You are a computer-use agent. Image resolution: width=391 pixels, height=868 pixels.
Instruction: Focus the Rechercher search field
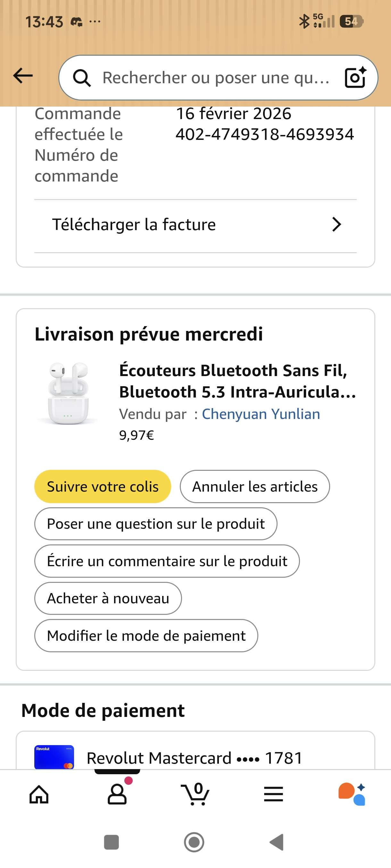216,78
